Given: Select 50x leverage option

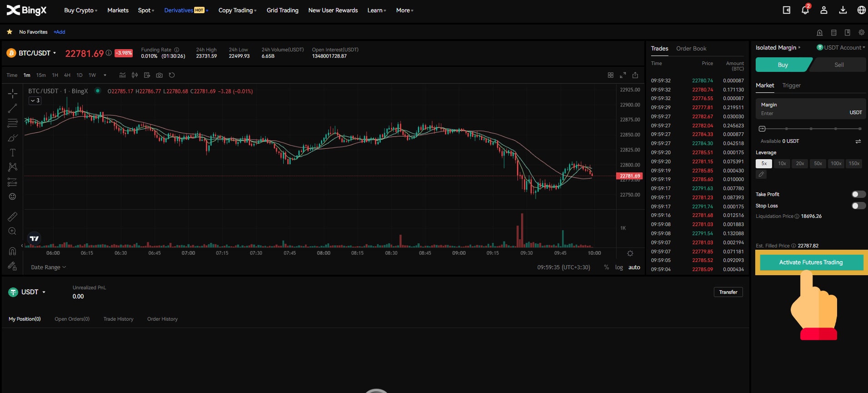Looking at the screenshot, I should 818,163.
